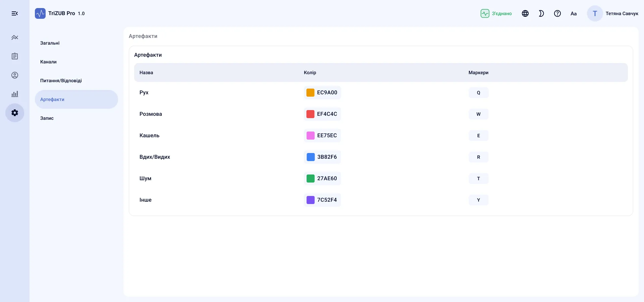The image size is (644, 302).
Task: Click the Назва column header
Action: [146, 72]
